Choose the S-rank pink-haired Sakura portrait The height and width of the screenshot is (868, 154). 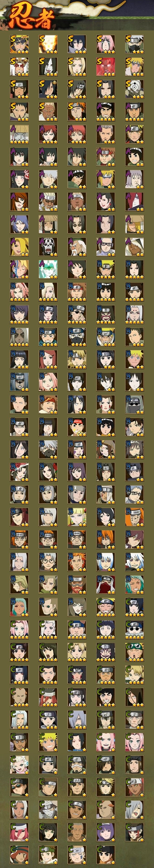106,44
